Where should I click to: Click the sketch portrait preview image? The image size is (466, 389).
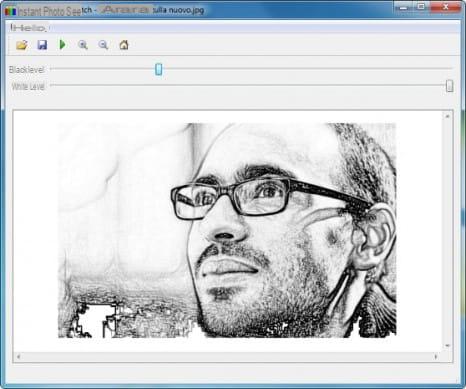tap(227, 230)
